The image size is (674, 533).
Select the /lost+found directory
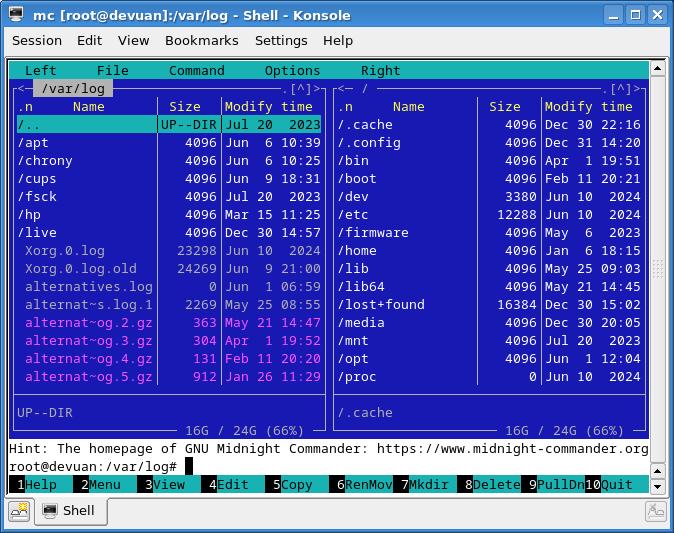(489, 305)
